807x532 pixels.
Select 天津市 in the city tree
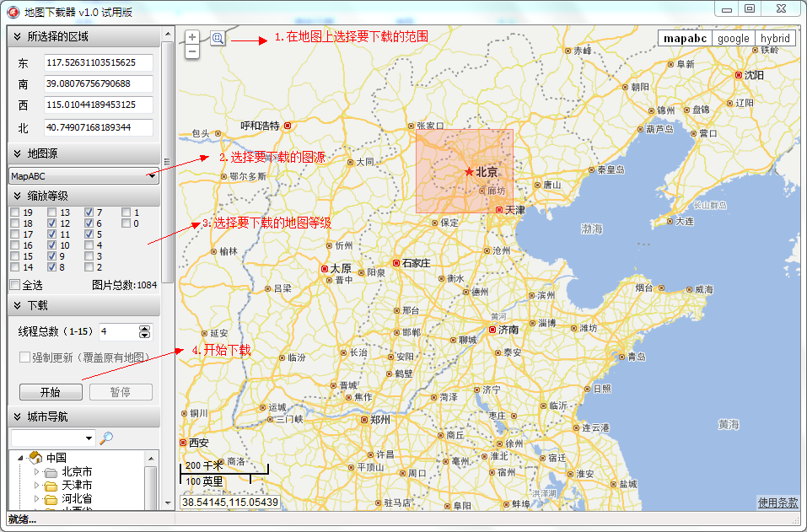coord(77,485)
